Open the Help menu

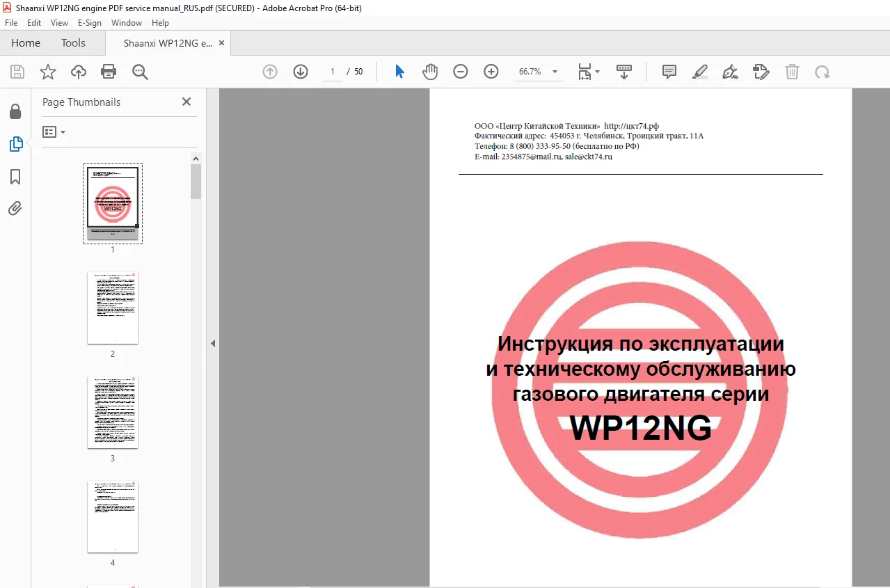point(160,23)
